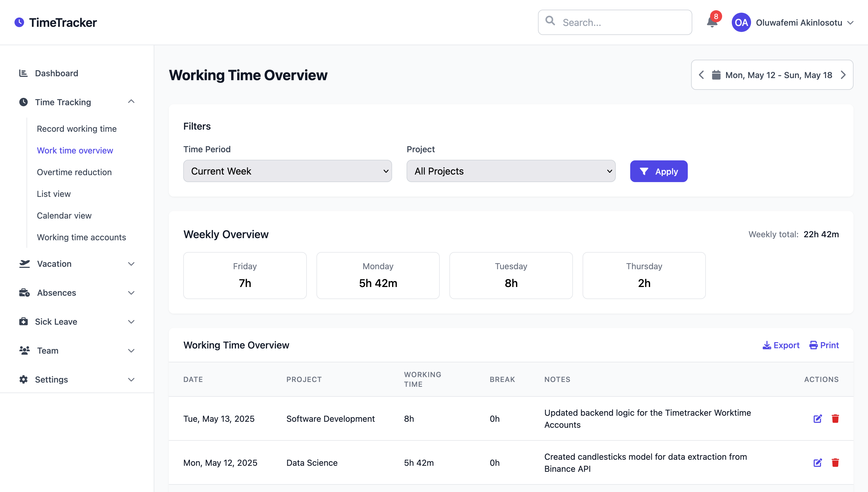
Task: Open the Time Period dropdown
Action: click(288, 171)
